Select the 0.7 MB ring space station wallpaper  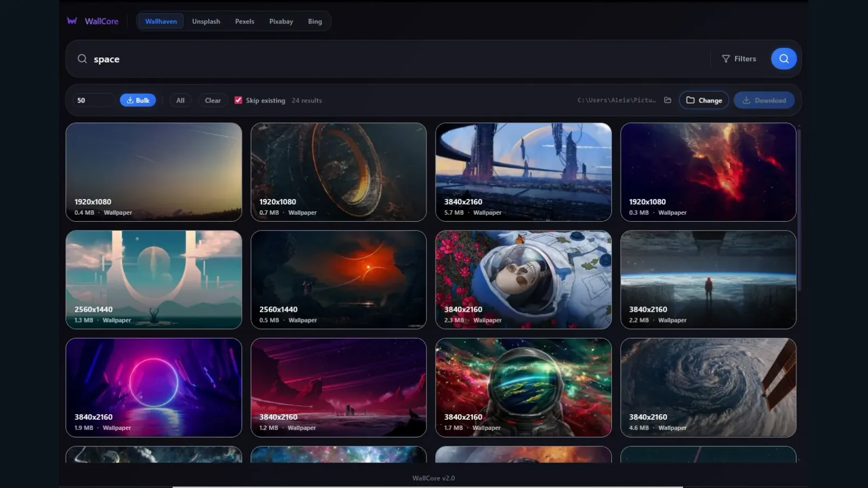(x=339, y=172)
